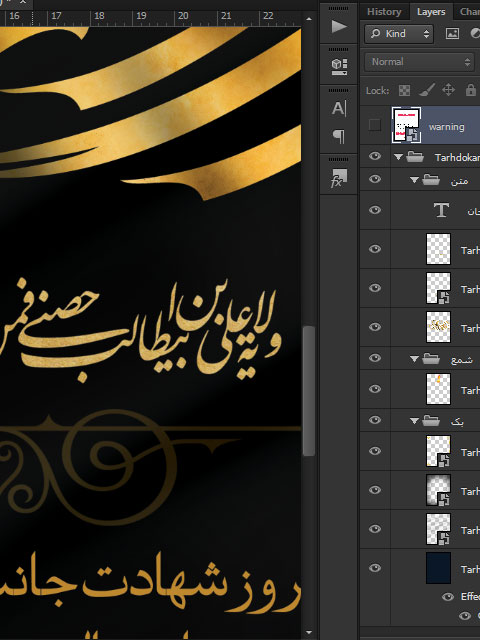Image resolution: width=480 pixels, height=640 pixels.
Task: Select the white vignette layer thumbnail
Action: click(x=438, y=490)
